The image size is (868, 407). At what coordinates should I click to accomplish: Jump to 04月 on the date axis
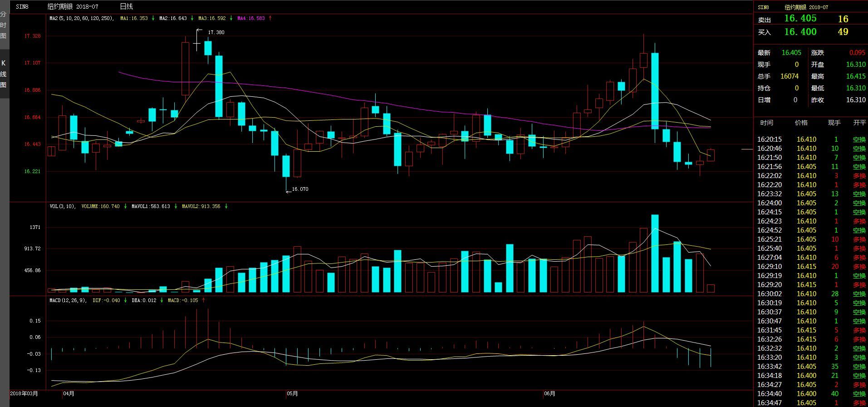[x=69, y=393]
